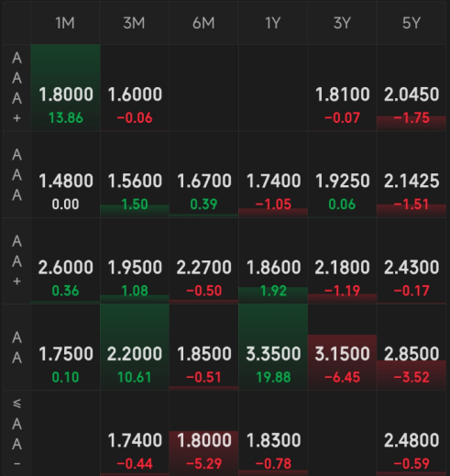Open the AA 3Y cell showing 3.1500
450x476 pixels.
342,348
